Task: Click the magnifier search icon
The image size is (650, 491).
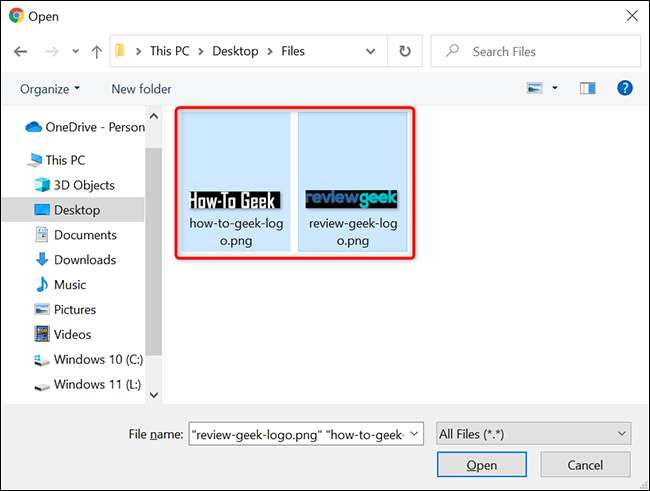Action: coord(452,51)
